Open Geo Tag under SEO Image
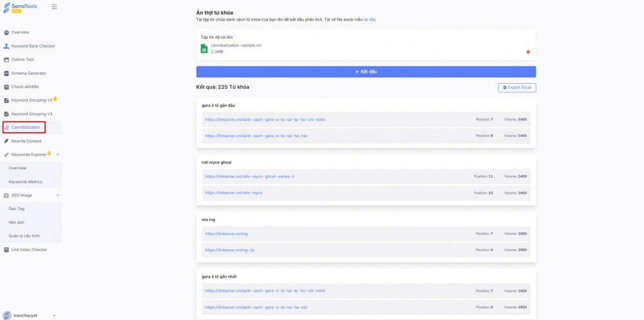Image resolution: width=644 pixels, height=320 pixels. (17, 209)
